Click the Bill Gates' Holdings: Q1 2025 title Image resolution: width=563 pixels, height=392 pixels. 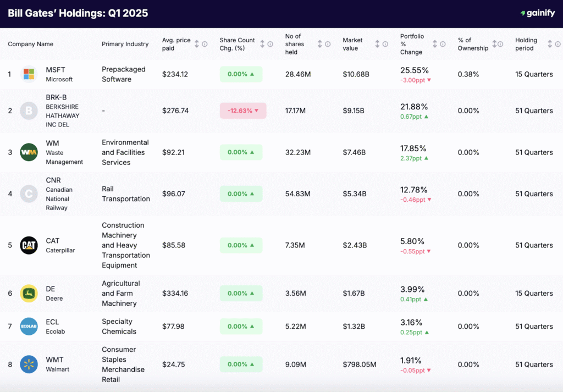(78, 13)
